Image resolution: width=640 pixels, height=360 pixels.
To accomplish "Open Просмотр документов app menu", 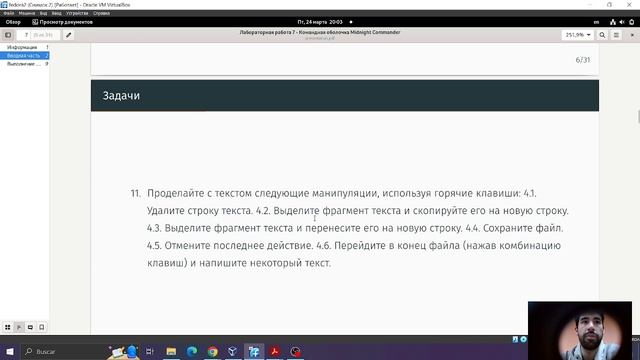I will pos(62,22).
